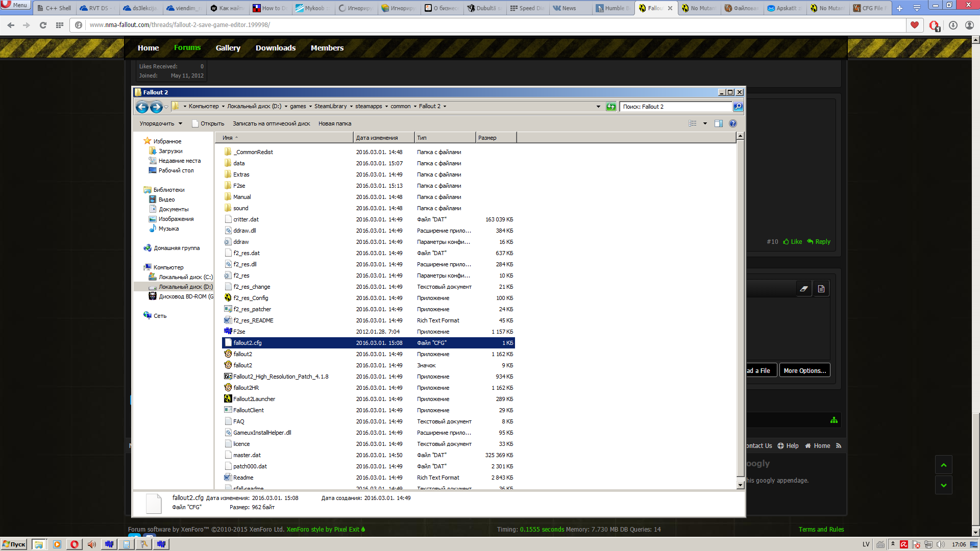The width and height of the screenshot is (980, 551).
Task: Refresh the Explorer address bar location
Action: 611,107
